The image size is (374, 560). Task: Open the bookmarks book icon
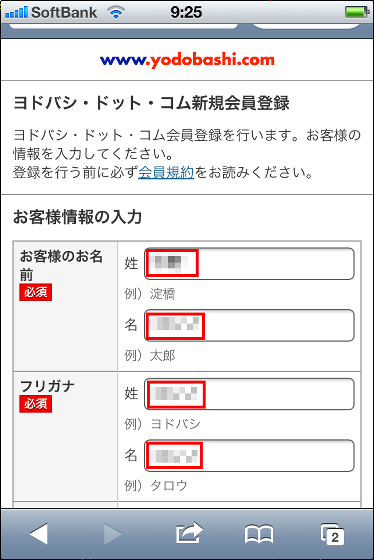(259, 535)
